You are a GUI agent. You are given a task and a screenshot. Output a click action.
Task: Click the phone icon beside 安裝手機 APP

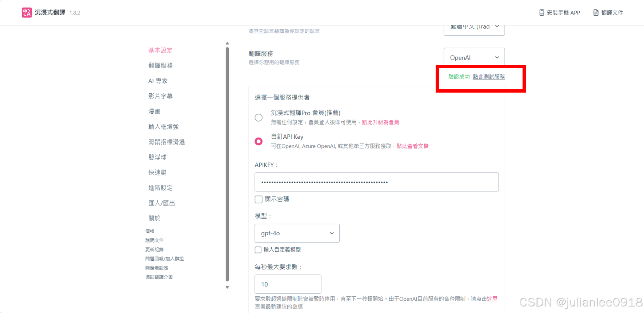[541, 13]
